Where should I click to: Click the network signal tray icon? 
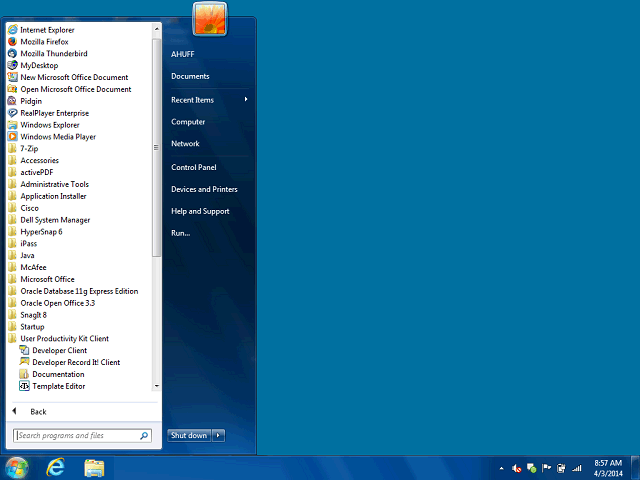[x=576, y=468]
